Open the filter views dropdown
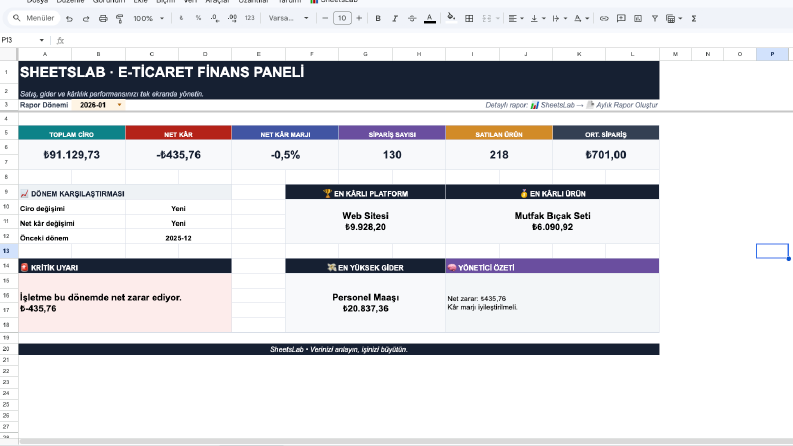This screenshot has width=793, height=446. [680, 18]
